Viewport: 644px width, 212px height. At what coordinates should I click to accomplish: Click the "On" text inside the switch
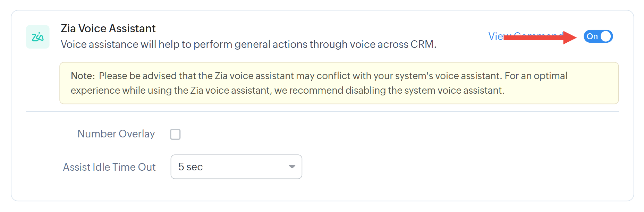[592, 36]
